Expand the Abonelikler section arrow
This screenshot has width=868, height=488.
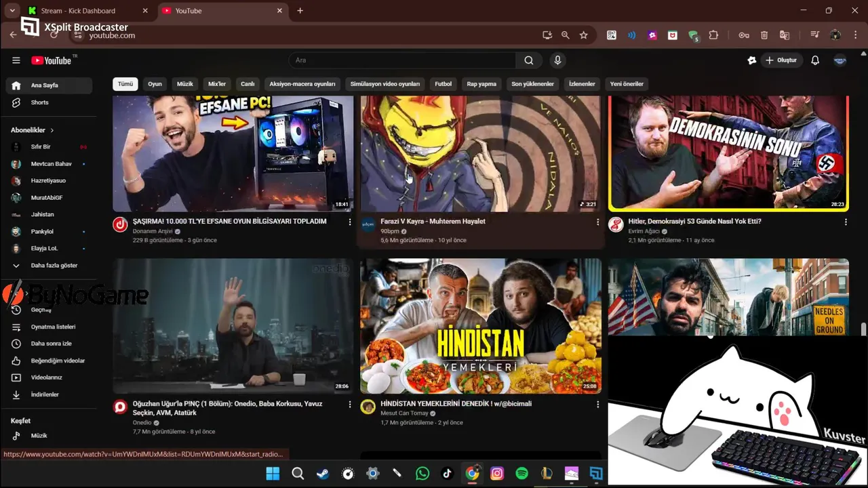click(52, 130)
